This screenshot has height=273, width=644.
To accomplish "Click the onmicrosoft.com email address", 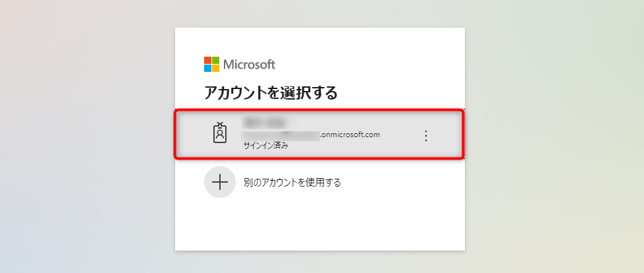I will pyautogui.click(x=311, y=135).
